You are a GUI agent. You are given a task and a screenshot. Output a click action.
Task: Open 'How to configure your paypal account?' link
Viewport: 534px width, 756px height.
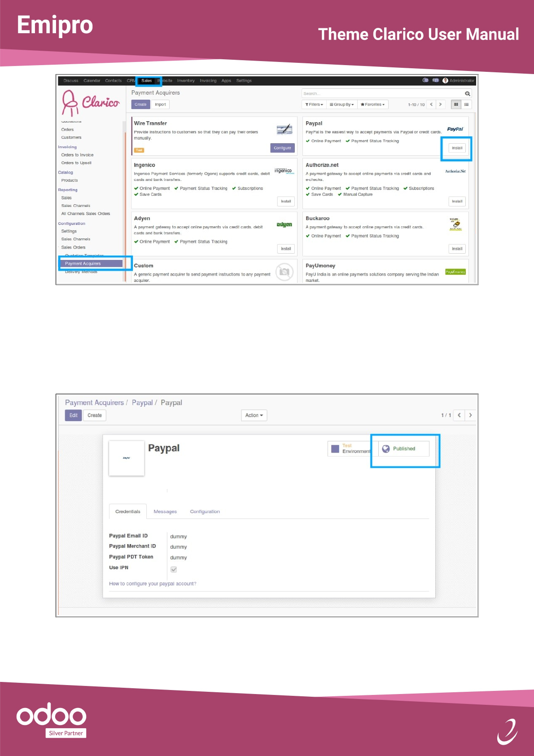(x=153, y=584)
